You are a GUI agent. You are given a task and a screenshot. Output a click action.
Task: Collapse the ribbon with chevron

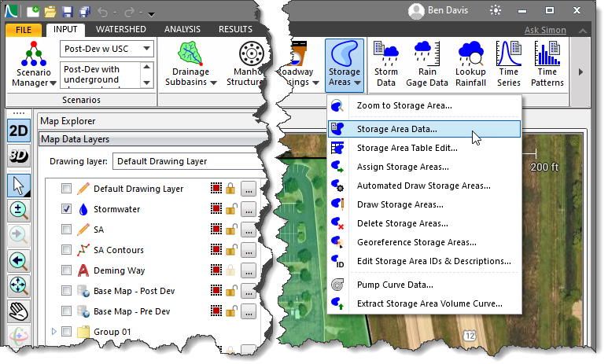point(582,31)
